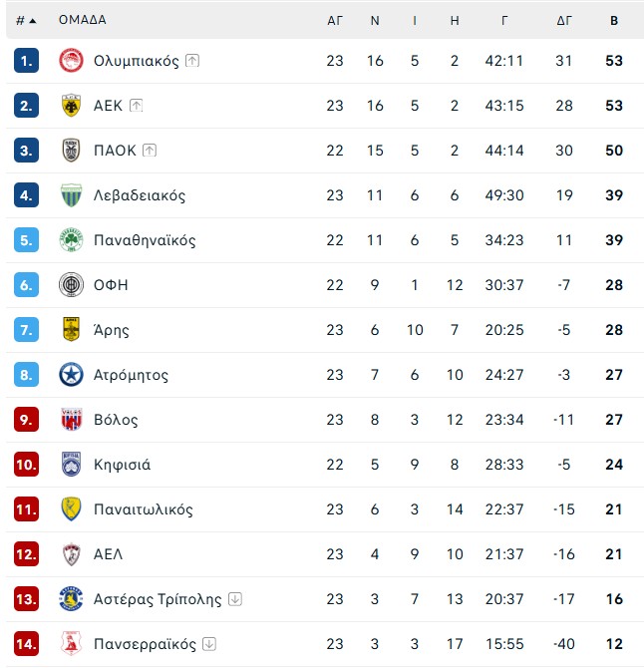Click the PAOK club badge
Screen dimensions: 644x668
pos(71,151)
